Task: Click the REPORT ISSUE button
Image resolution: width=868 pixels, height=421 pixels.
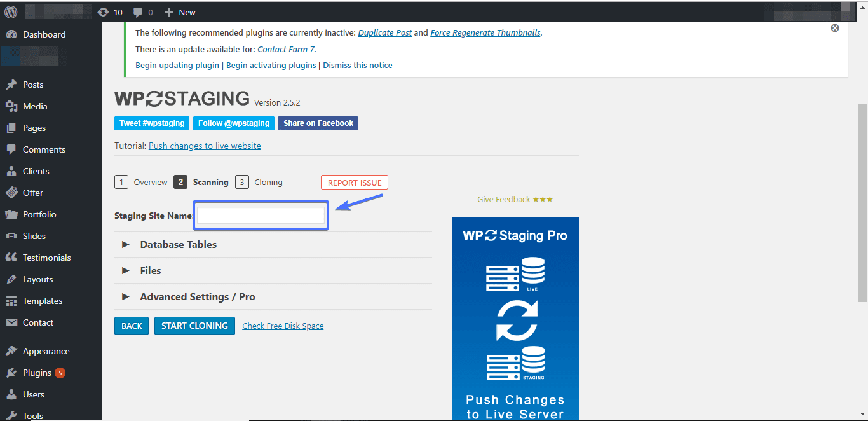Action: pos(355,183)
